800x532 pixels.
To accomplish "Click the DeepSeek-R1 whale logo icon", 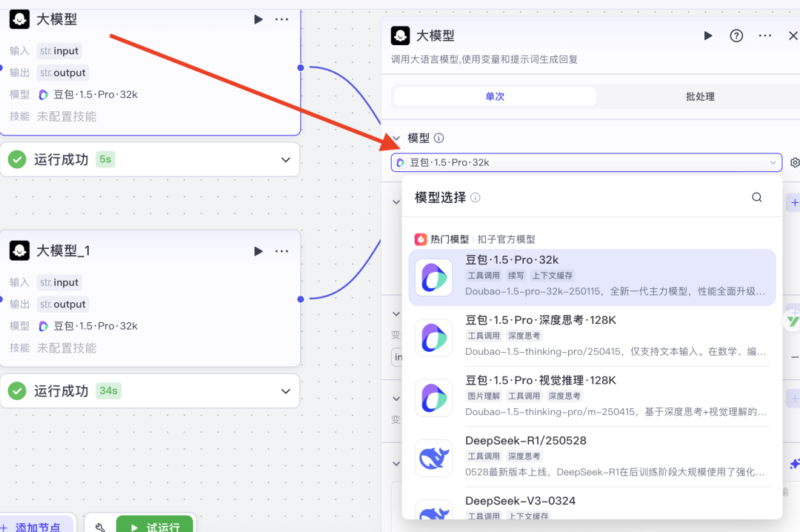I will click(433, 458).
